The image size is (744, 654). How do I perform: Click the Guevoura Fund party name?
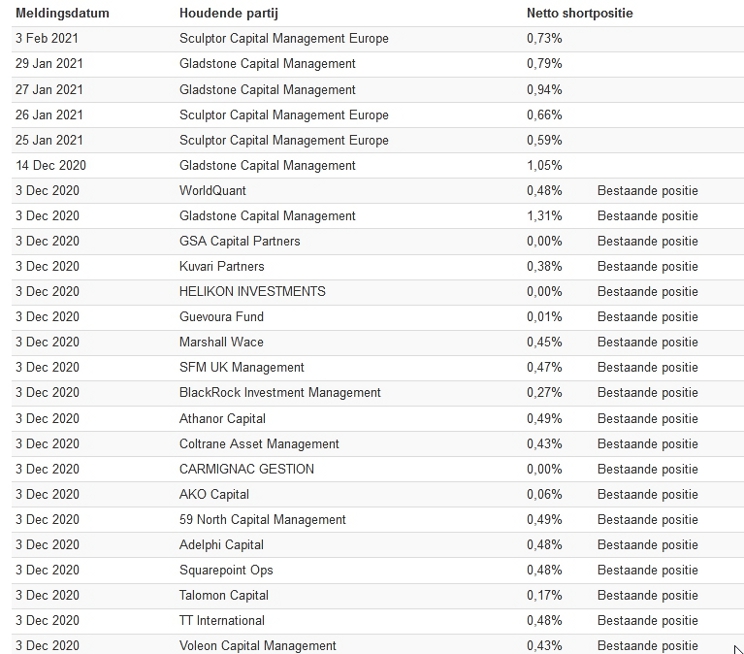point(221,316)
